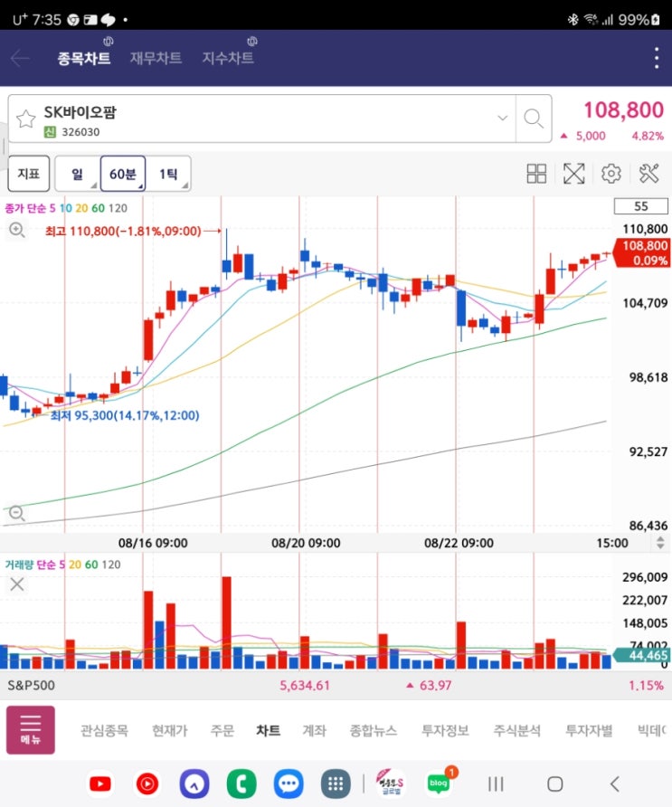
Task: Select the 일 daily period
Action: tap(77, 174)
